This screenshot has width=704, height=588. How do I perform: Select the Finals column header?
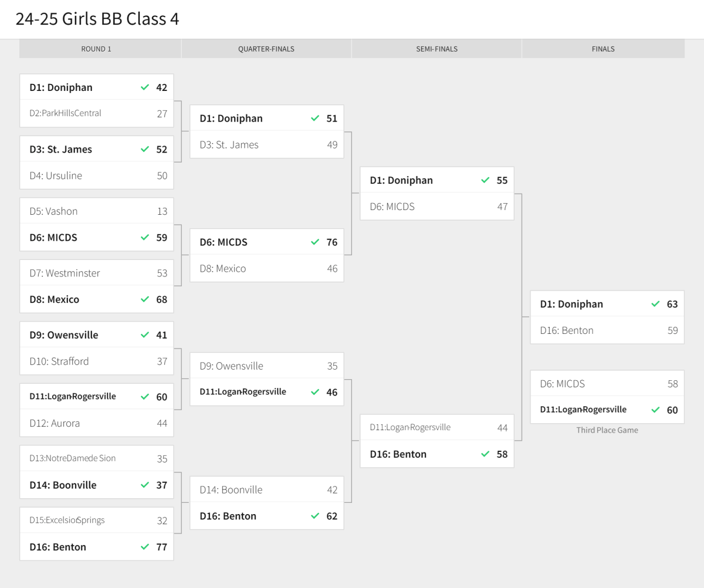[603, 49]
